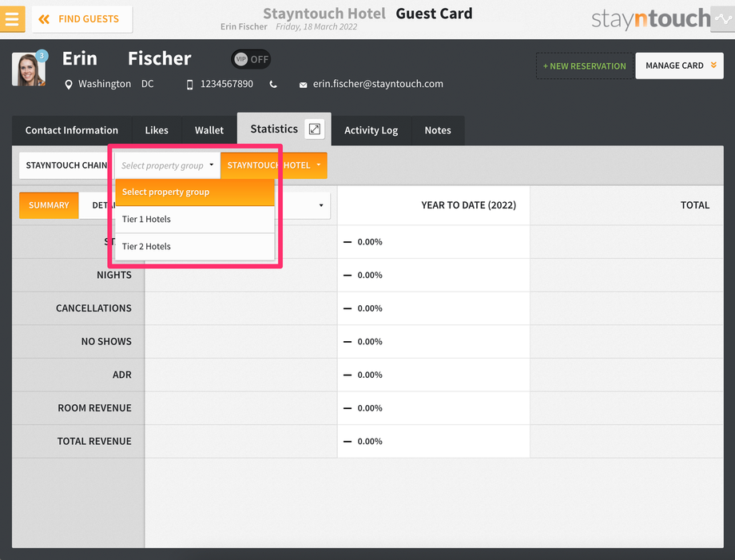
Task: Create a new reservation
Action: click(x=585, y=66)
